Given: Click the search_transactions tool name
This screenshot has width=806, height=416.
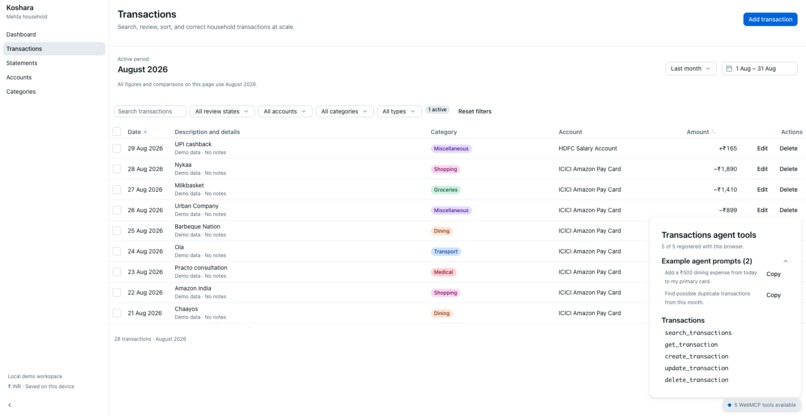Looking at the screenshot, I should (698, 333).
